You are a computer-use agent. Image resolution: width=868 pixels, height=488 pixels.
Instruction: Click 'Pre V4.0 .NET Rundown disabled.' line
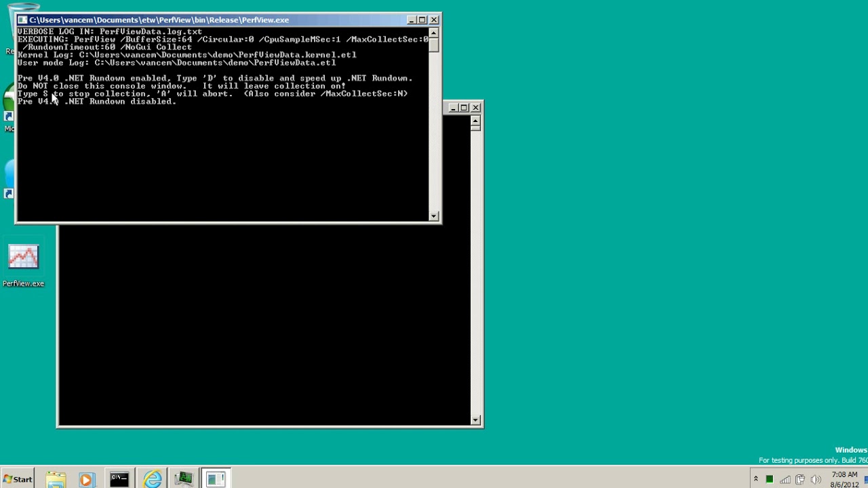pos(97,102)
